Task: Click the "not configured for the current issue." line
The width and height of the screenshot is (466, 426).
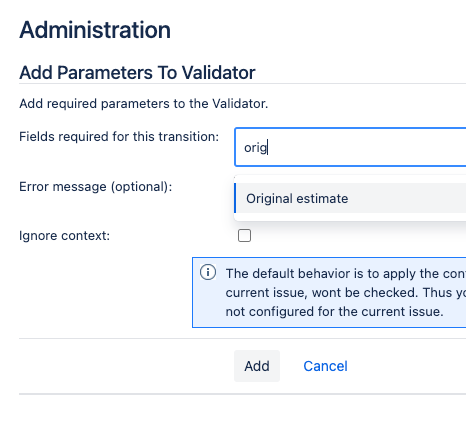Action: (x=334, y=312)
